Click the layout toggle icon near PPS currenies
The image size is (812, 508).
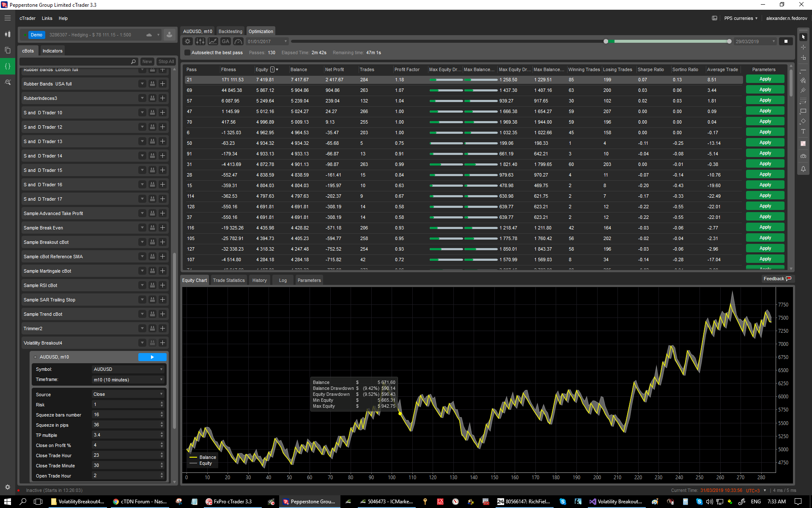click(715, 18)
